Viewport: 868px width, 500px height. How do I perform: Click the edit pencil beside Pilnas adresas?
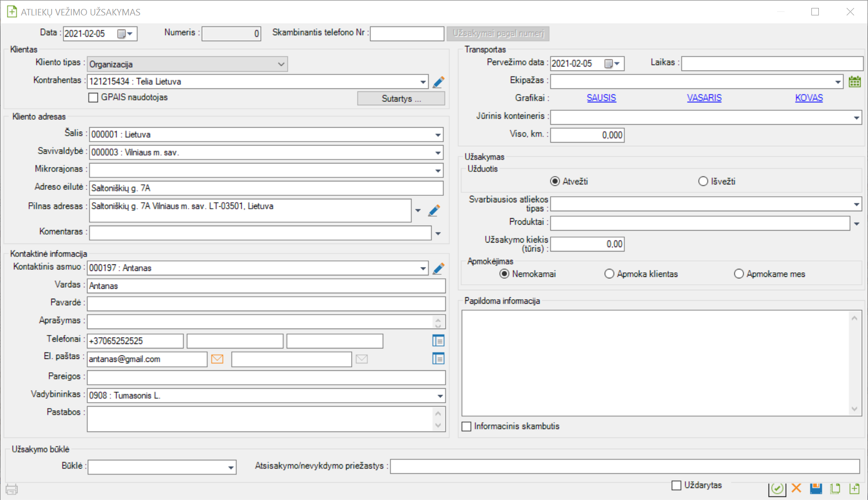[434, 211]
